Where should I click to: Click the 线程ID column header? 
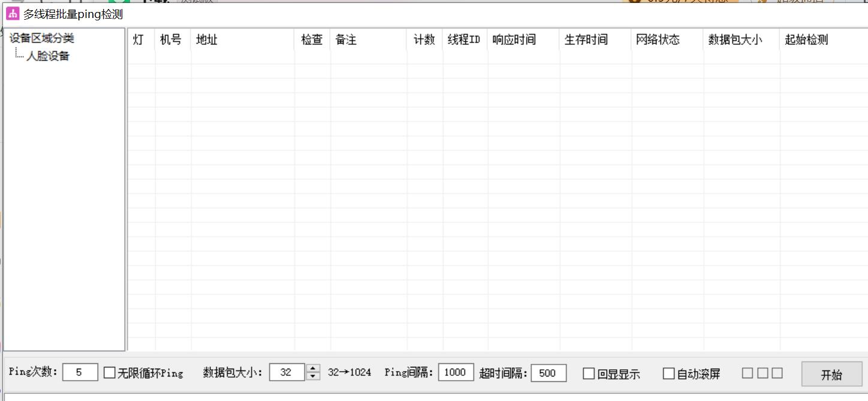465,40
